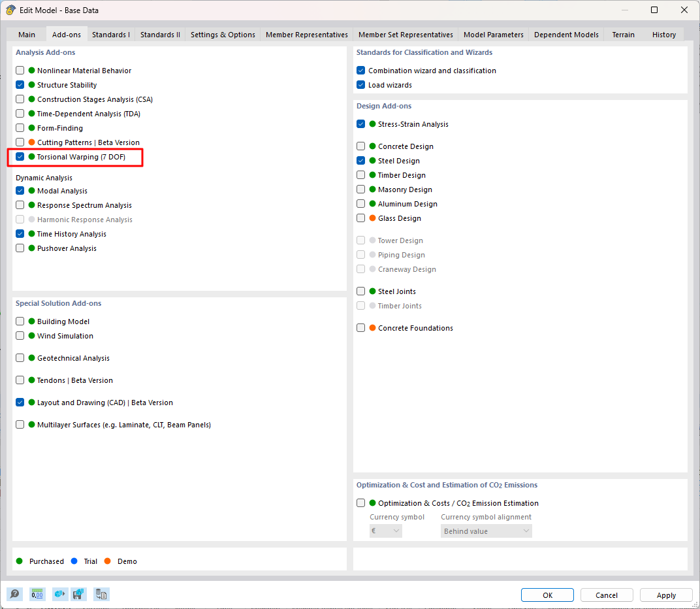Open units and decimal places settings icon
This screenshot has width=700, height=609.
37,594
